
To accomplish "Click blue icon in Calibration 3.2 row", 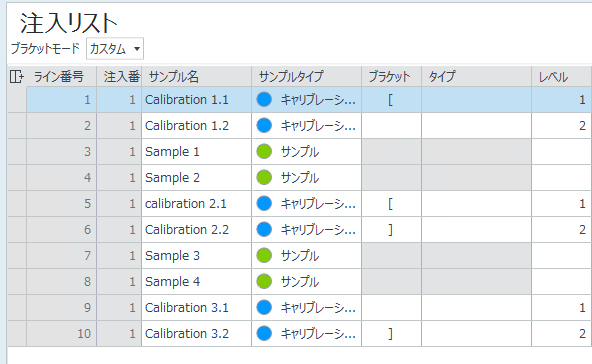I will click(x=264, y=333).
